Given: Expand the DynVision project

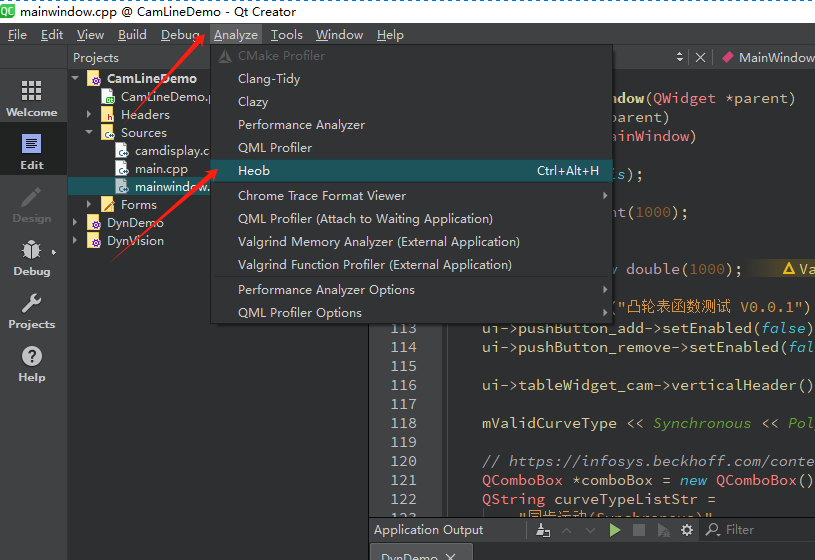Looking at the screenshot, I should click(75, 240).
